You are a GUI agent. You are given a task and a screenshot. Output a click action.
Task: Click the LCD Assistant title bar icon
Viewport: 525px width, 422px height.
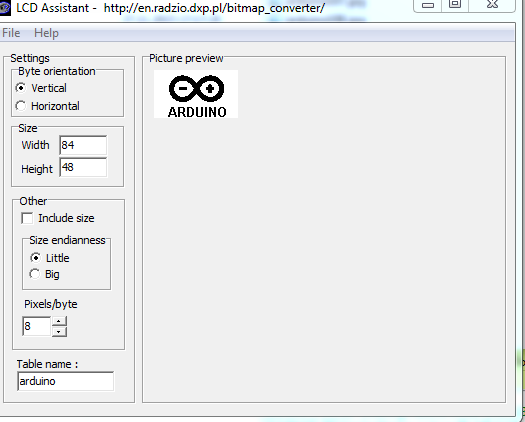[5, 7]
